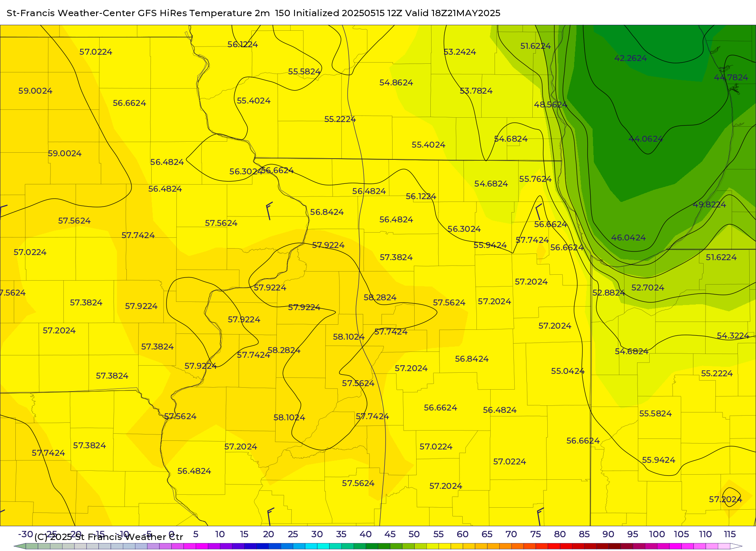Click the 70 label on temperature scale
Screen dimensions: 756x551
point(511,534)
